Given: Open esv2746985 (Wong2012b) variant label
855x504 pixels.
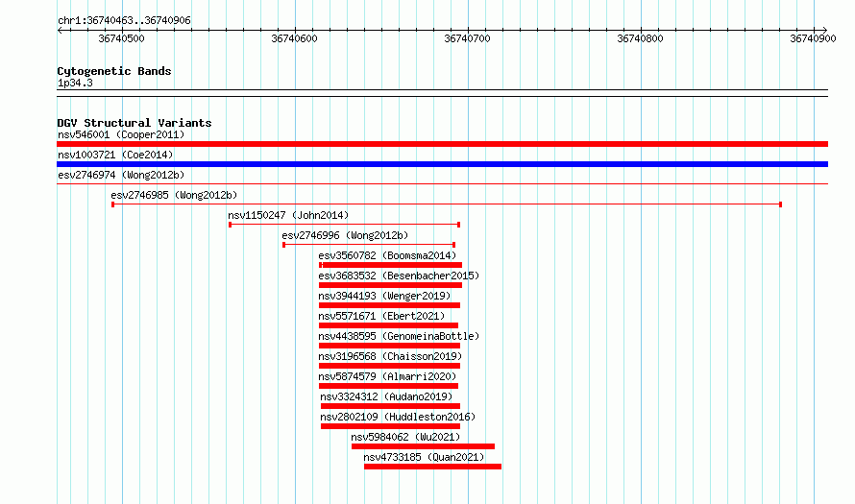Looking at the screenshot, I should click(x=174, y=195).
